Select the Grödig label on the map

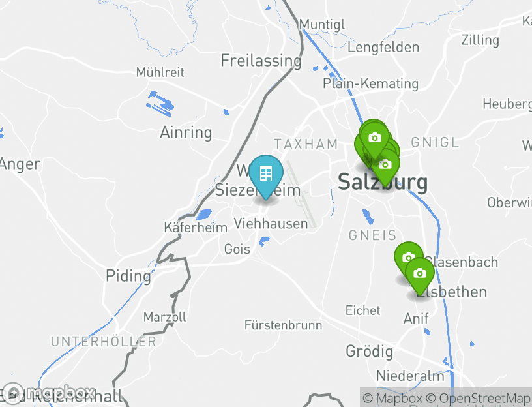(370, 352)
